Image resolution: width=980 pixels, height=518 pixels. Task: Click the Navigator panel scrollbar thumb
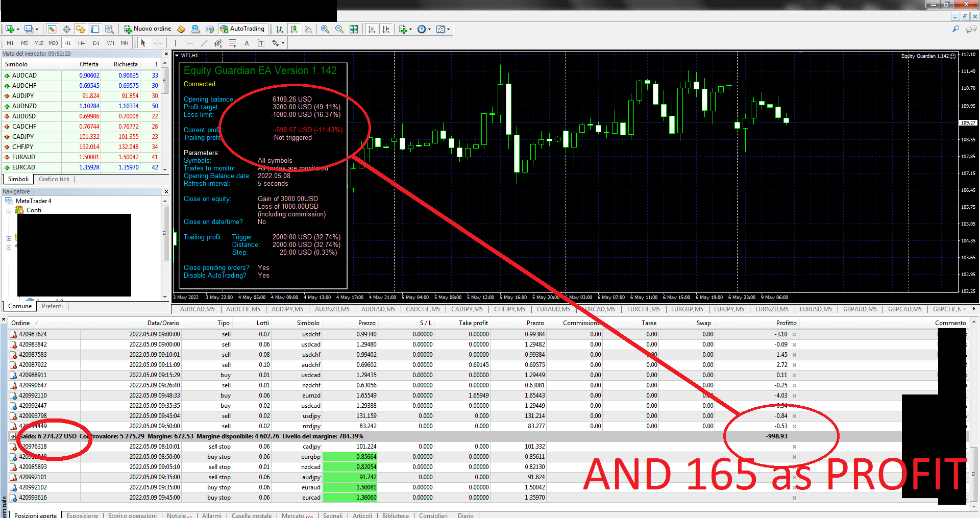[x=164, y=234]
